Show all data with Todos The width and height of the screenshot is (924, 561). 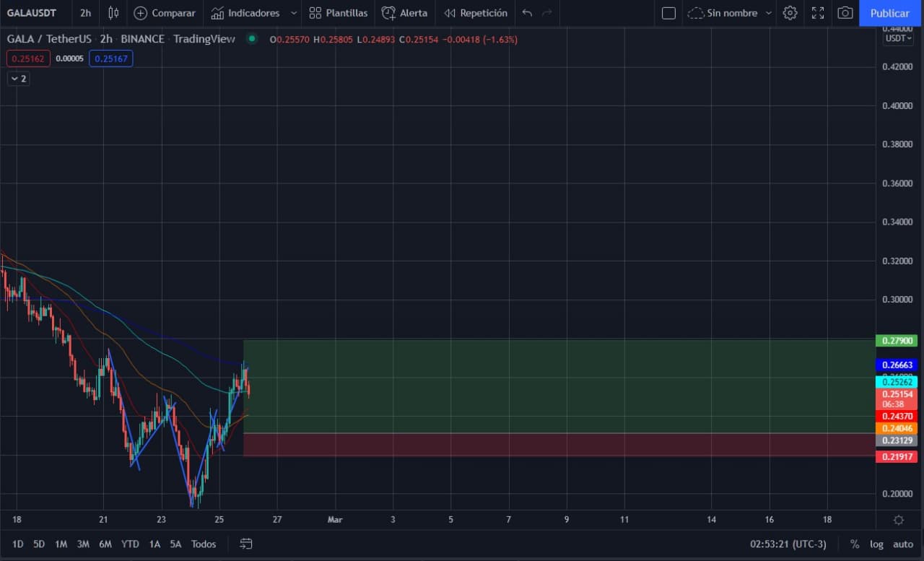click(204, 544)
